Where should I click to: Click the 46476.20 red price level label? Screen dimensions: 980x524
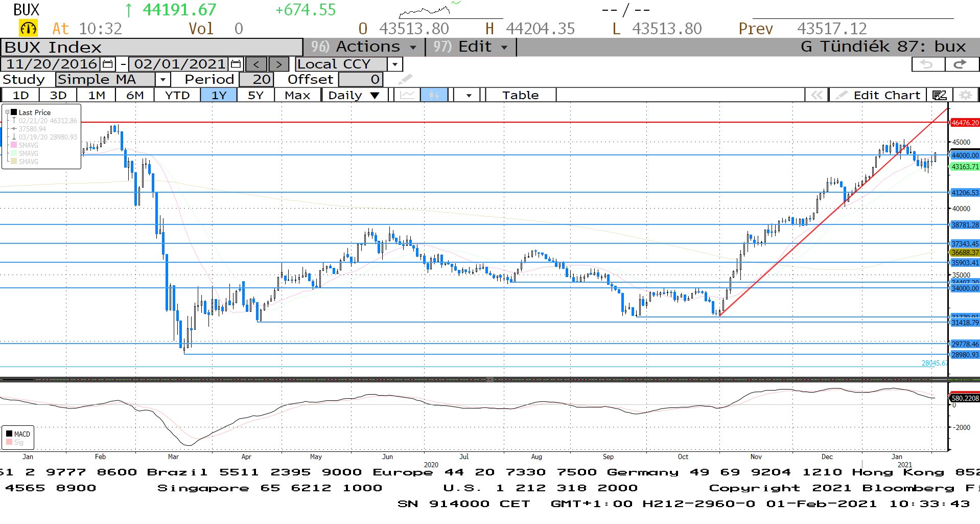tap(965, 123)
